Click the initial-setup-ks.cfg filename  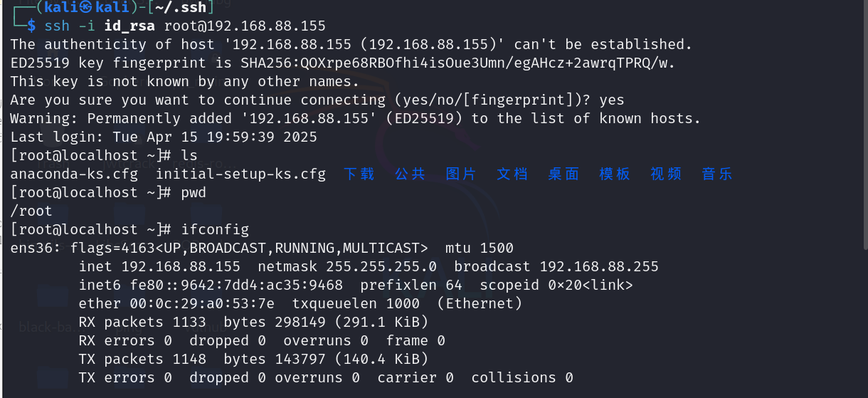coord(240,174)
